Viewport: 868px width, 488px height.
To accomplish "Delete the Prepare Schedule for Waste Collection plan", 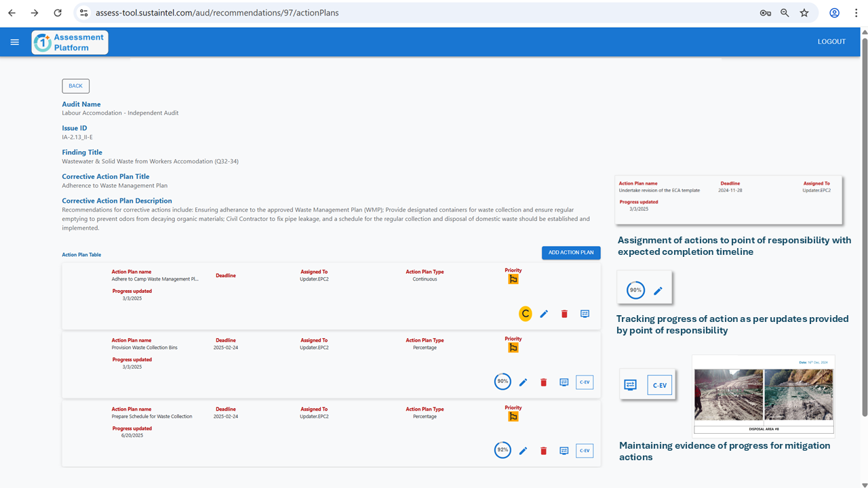I will pos(543,451).
